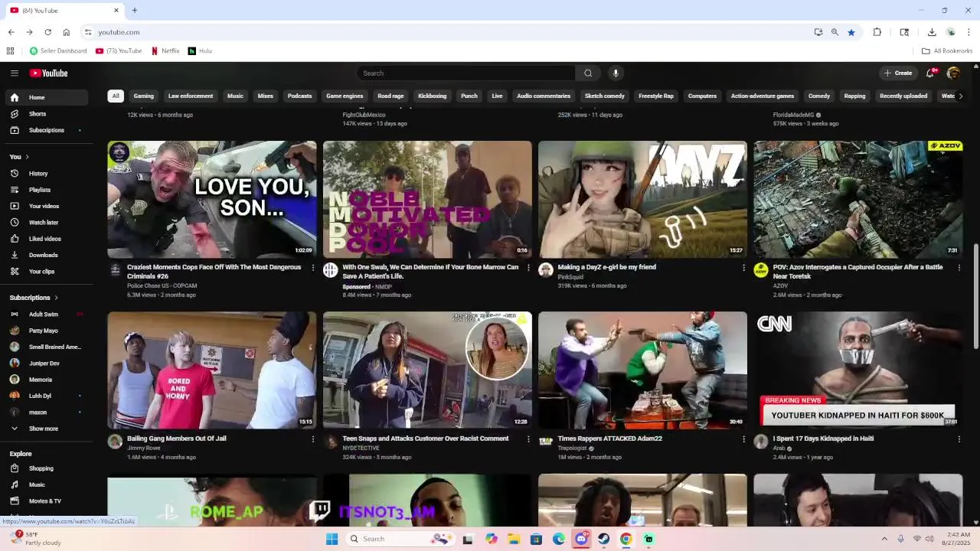Image resolution: width=980 pixels, height=551 pixels.
Task: Open All Bookmarks folder
Action: (947, 51)
